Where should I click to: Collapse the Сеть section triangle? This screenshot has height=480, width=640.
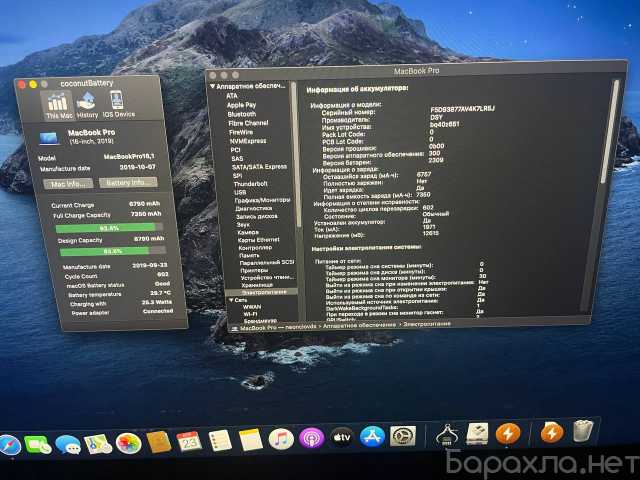[x=231, y=300]
